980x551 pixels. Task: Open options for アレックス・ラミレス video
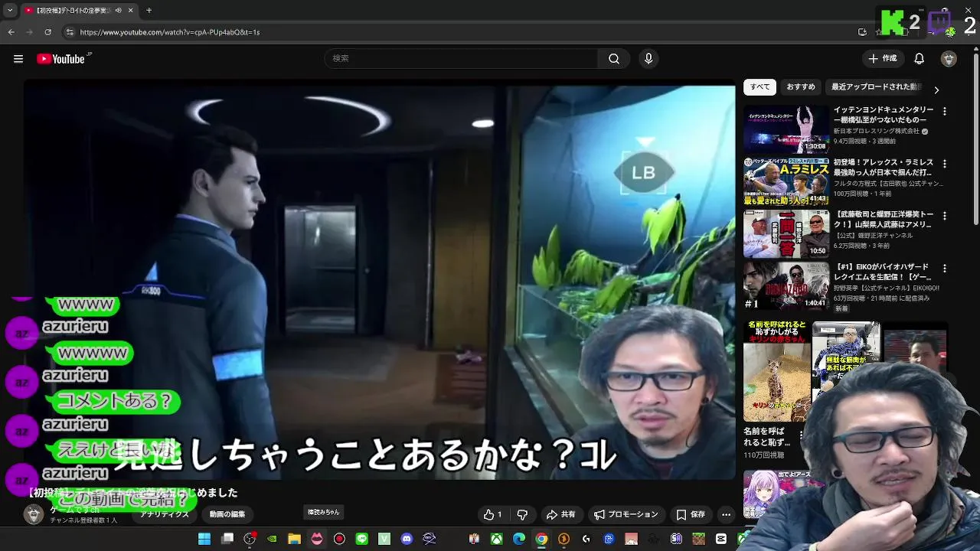click(x=944, y=164)
